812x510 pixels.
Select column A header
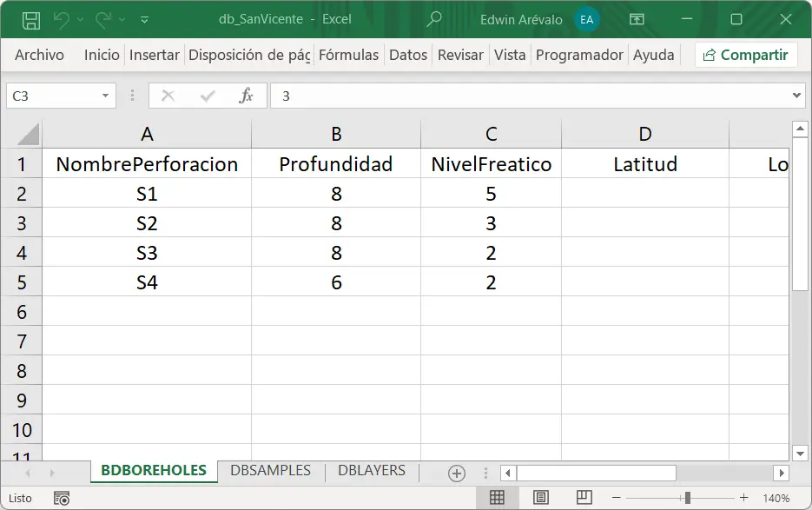point(147,135)
